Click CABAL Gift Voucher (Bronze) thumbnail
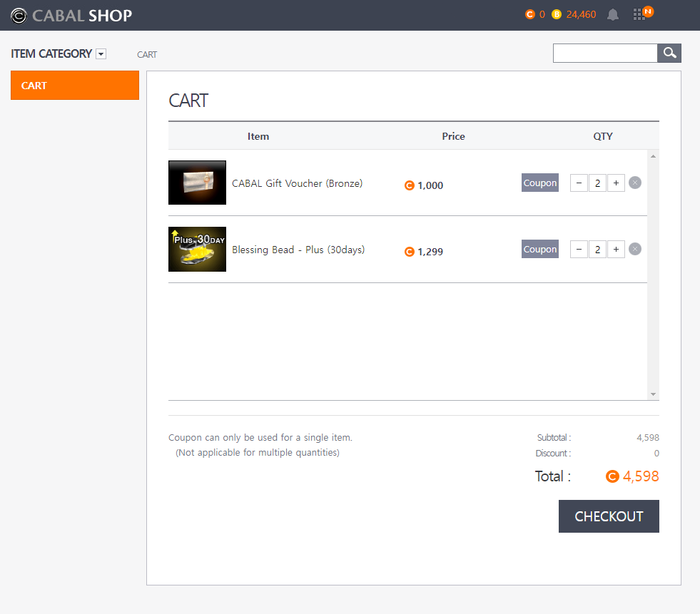Viewport: 700px width, 614px height. (198, 183)
